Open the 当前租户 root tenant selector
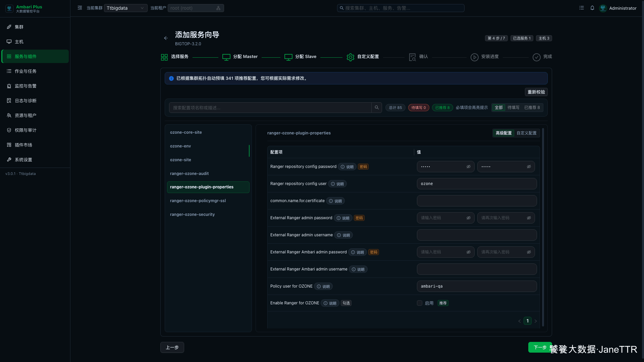This screenshot has width=644, height=362. 196,8
